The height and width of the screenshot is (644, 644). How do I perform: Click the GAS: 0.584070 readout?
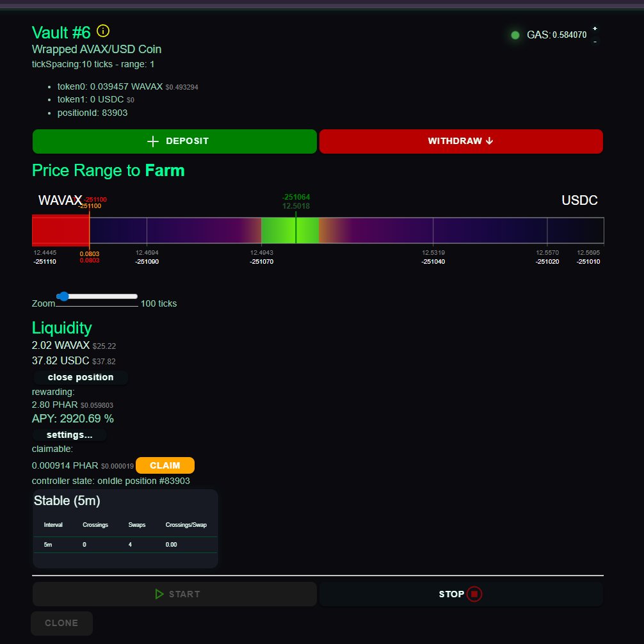pyautogui.click(x=556, y=35)
